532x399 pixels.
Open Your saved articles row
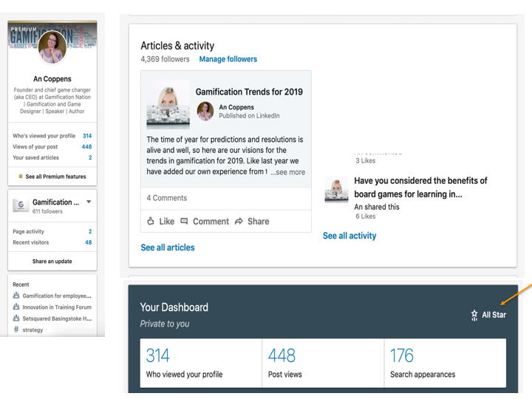point(52,157)
